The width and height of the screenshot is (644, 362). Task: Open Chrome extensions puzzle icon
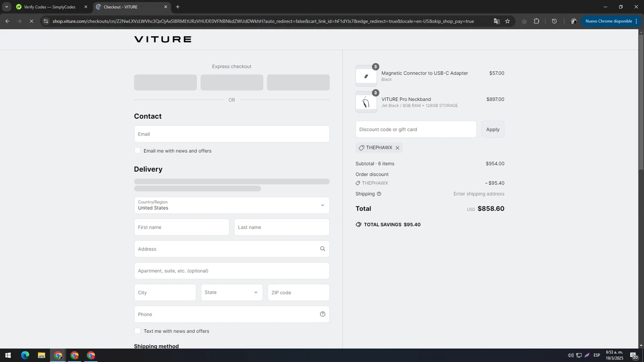click(537, 21)
